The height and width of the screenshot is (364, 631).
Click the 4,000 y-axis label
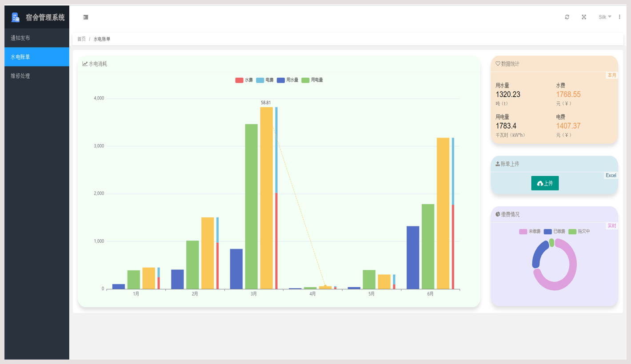point(99,98)
